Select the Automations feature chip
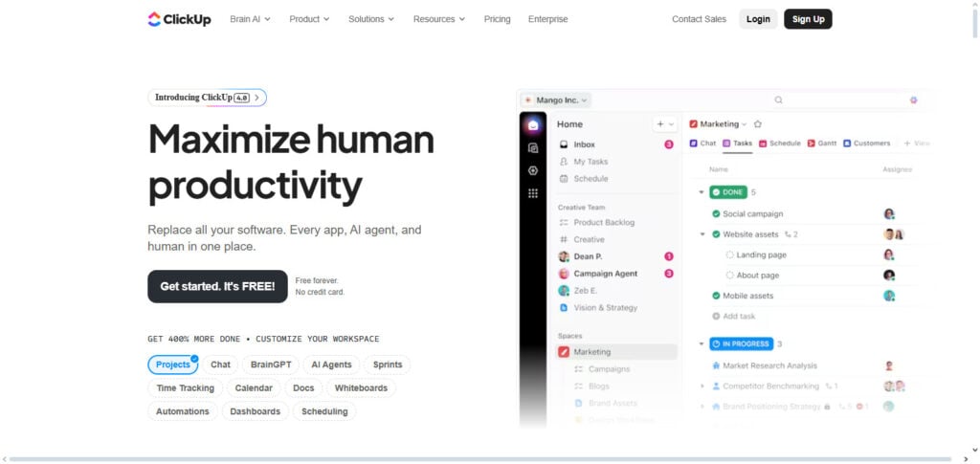This screenshot has height=464, width=980. point(183,411)
